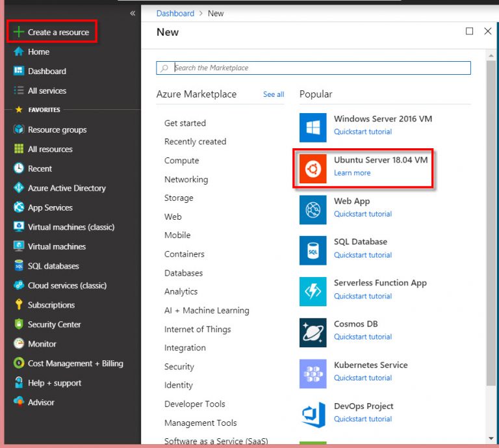Click the Create a resource button
499x448 pixels.
(52, 32)
